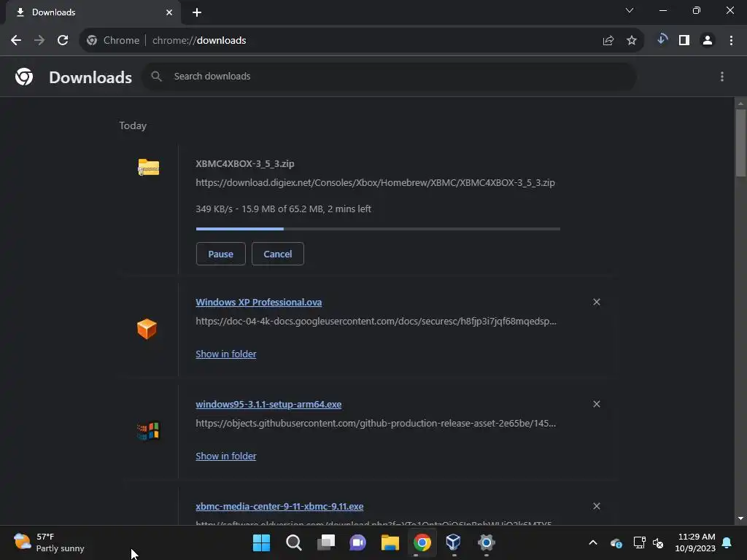This screenshot has width=747, height=560.
Task: Select the Downloads browser tab
Action: [x=93, y=12]
